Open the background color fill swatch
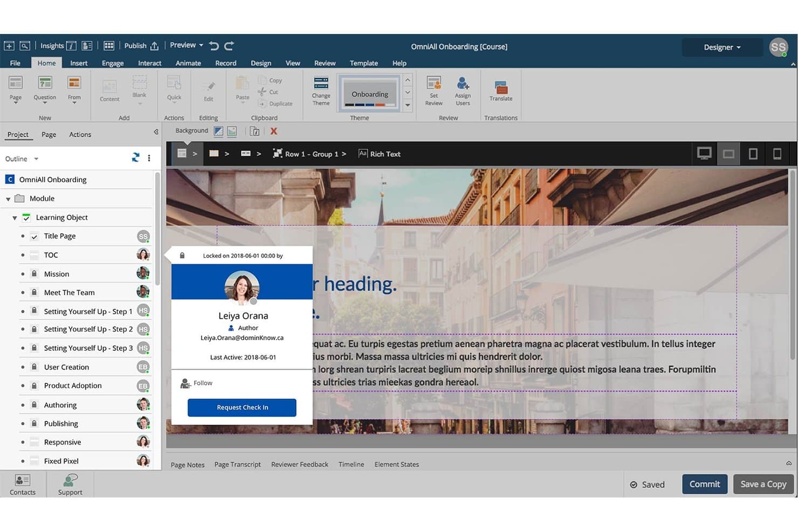The width and height of the screenshot is (798, 532). point(218,131)
